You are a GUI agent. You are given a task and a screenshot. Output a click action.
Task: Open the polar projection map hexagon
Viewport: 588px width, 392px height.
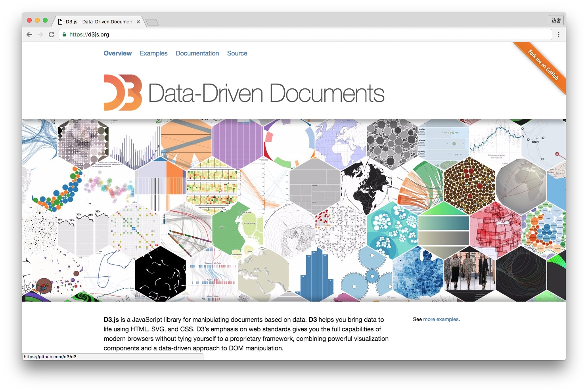click(289, 230)
